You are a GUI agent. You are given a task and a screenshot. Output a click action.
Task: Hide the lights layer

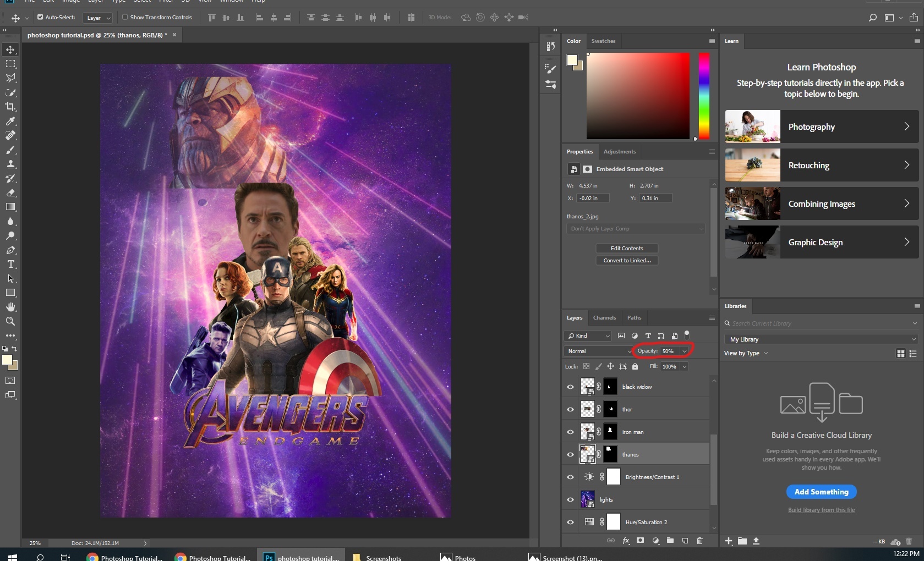coord(571,499)
